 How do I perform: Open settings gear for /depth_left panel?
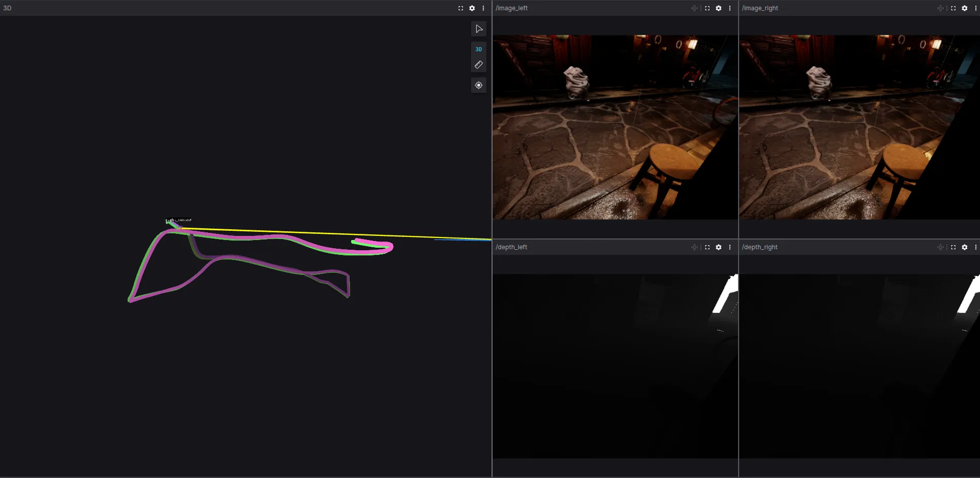click(719, 247)
